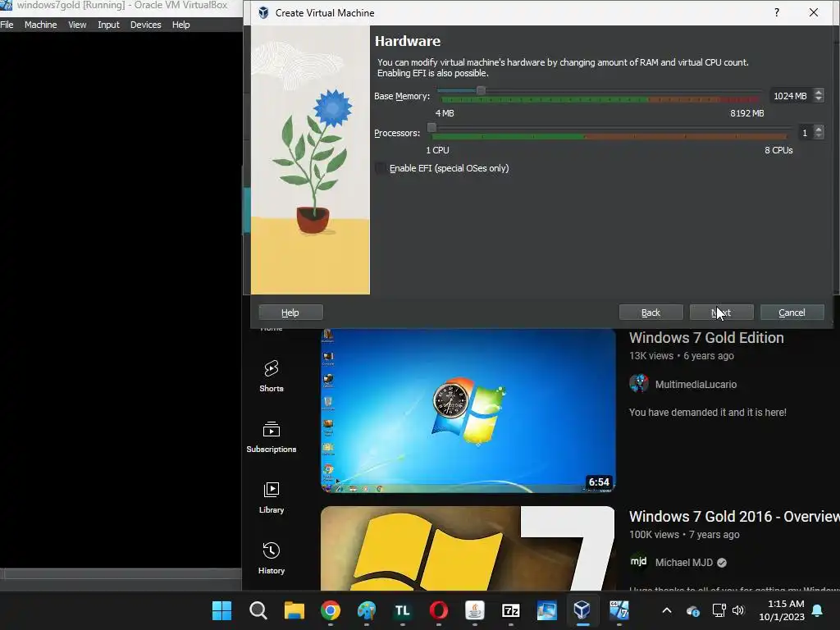Screen dimensions: 840x630
Task: Switch to running windows7gold VM in taskbar
Action: point(619,610)
